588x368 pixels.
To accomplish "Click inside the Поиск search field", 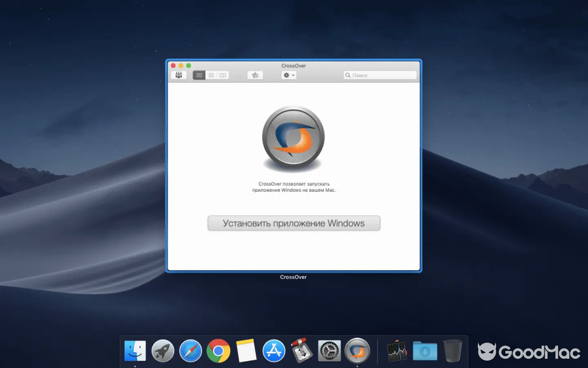I will (380, 75).
